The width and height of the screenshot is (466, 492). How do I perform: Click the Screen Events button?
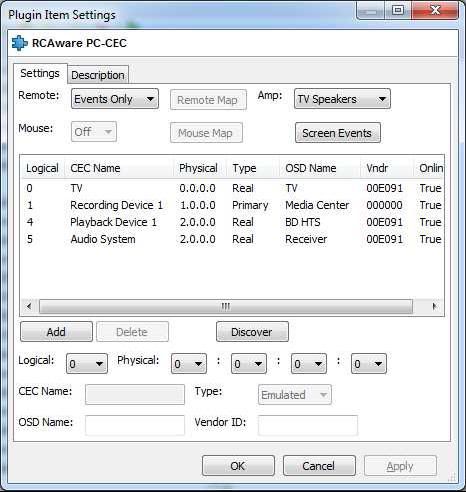(338, 133)
